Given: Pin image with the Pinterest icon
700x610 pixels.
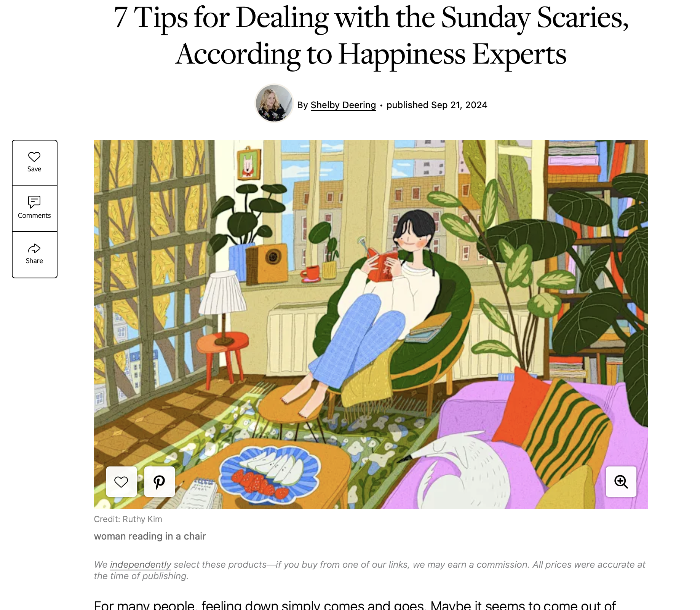Looking at the screenshot, I should [160, 482].
